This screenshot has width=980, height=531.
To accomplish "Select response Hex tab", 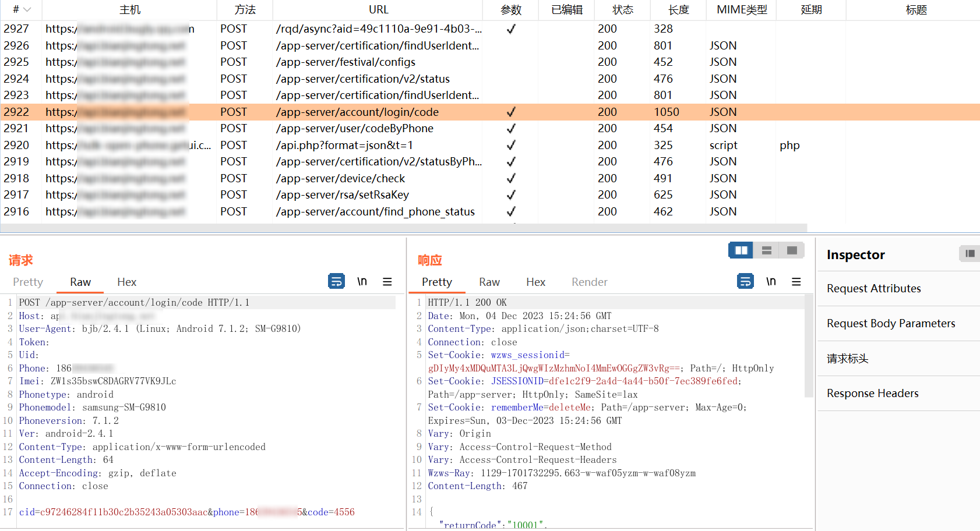I will click(535, 282).
